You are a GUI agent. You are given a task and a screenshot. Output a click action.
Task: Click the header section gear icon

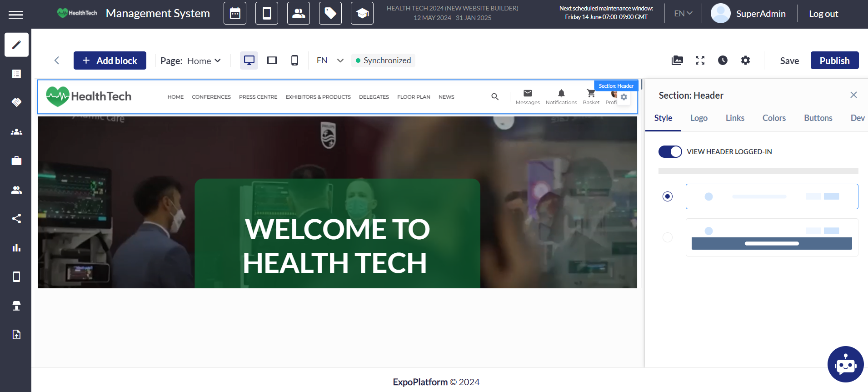(x=624, y=97)
